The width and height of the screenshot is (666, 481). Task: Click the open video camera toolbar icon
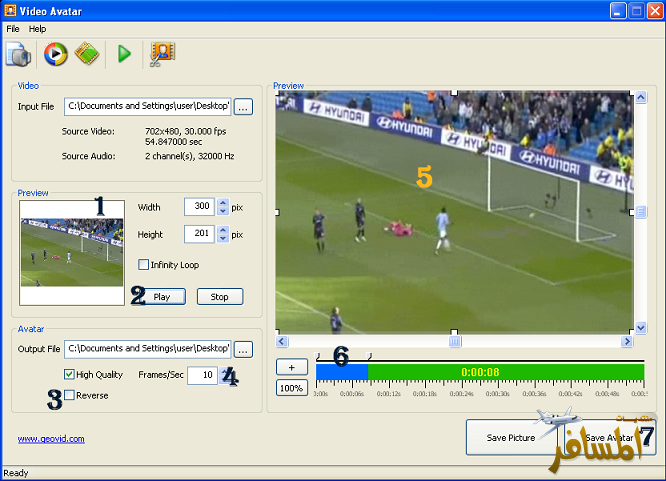point(20,54)
